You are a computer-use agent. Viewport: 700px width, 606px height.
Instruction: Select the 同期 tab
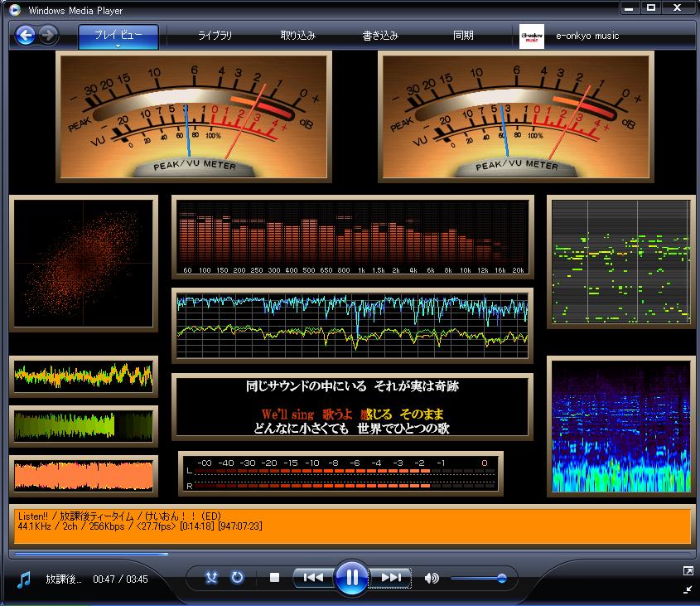pyautogui.click(x=463, y=36)
